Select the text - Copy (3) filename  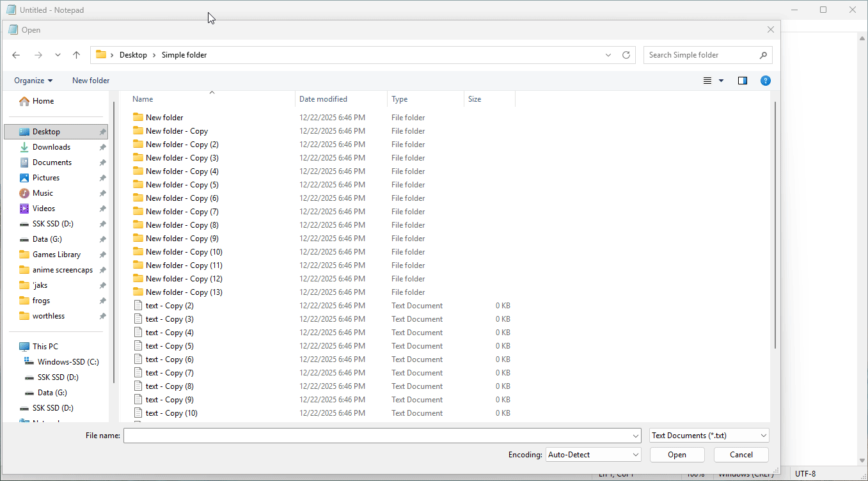pos(170,319)
